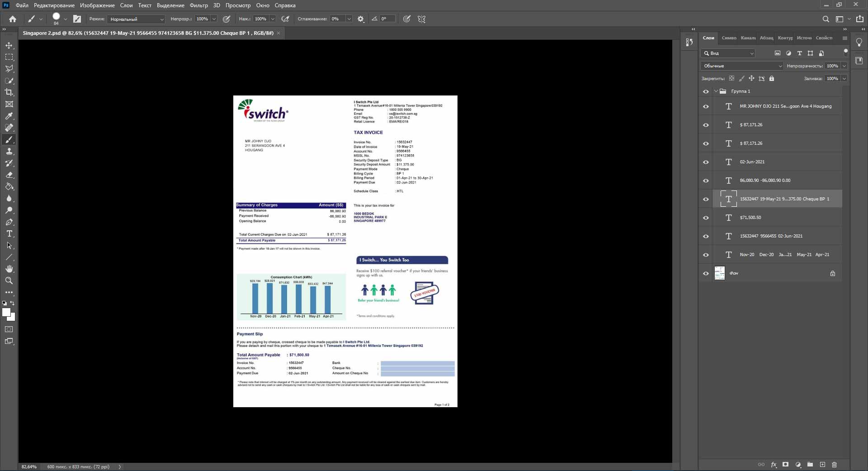
Task: Toggle visibility of Группа 1 group
Action: tap(706, 91)
